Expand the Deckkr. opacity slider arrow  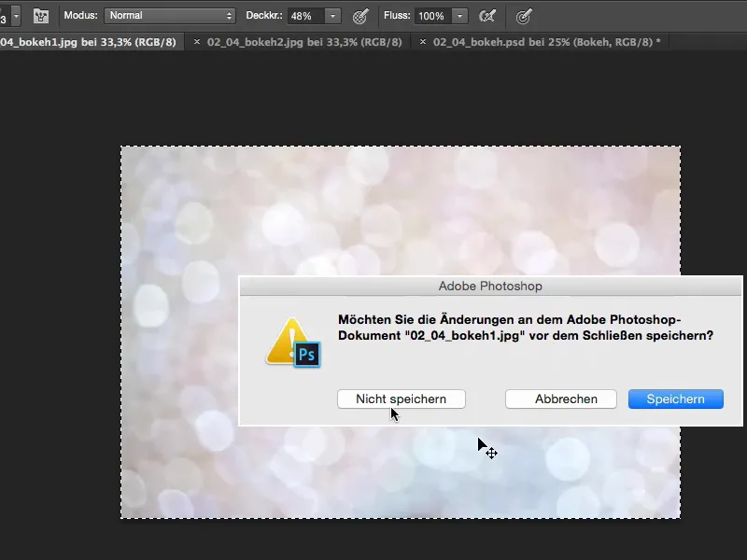coord(333,16)
